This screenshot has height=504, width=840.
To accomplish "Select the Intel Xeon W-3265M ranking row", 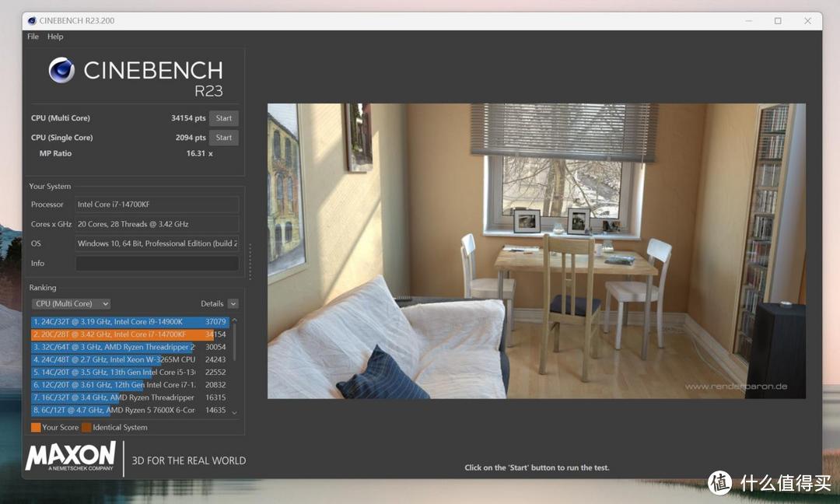I will (130, 359).
